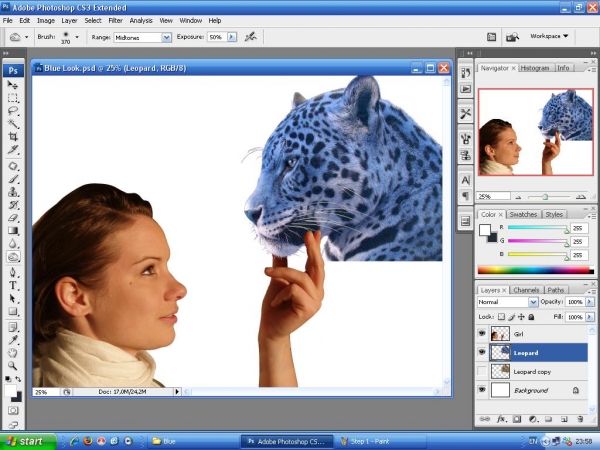Switch to the Histogram tab

(535, 68)
